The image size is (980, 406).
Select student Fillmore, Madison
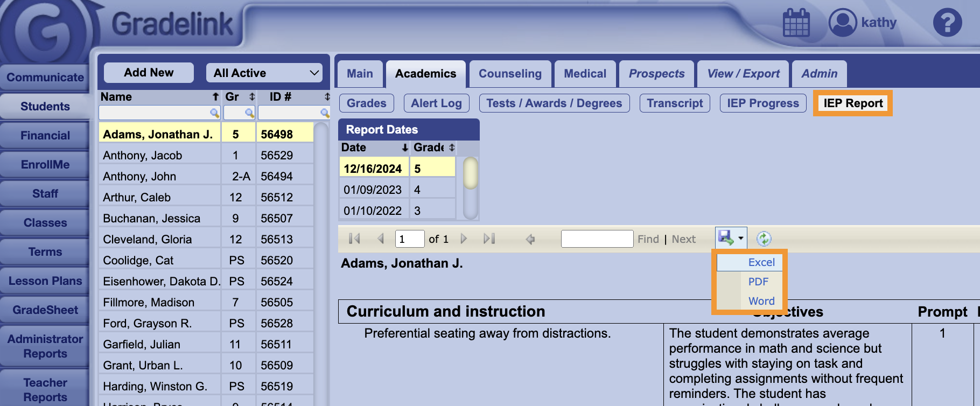206,302
